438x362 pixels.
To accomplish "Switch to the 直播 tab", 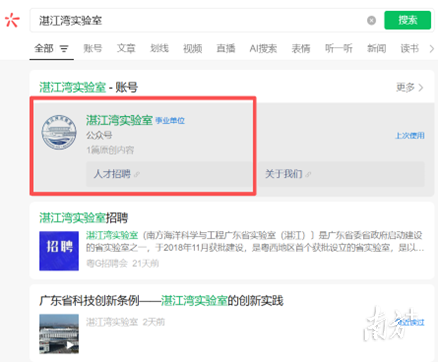I will click(x=226, y=49).
